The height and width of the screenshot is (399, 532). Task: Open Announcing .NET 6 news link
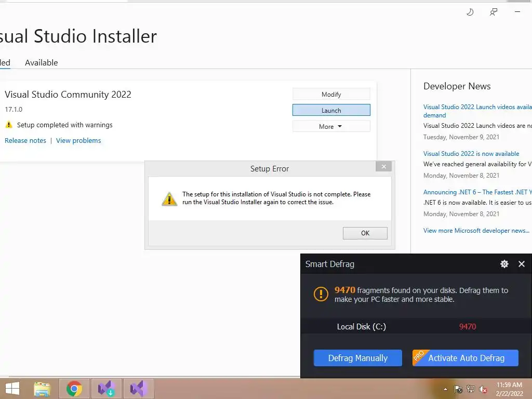point(477,192)
